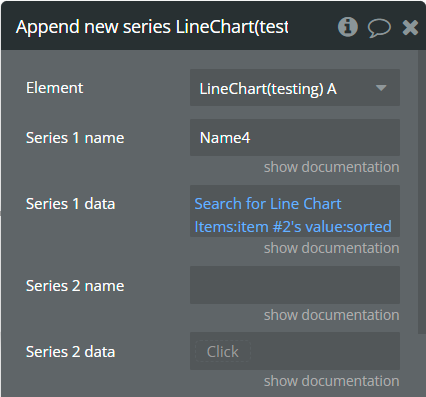The width and height of the screenshot is (426, 397).
Task: Click the Series 2 name label
Action: point(75,286)
